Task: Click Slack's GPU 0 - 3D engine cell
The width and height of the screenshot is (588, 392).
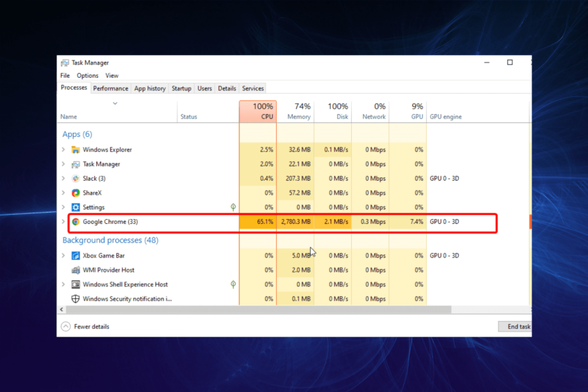Action: point(445,178)
